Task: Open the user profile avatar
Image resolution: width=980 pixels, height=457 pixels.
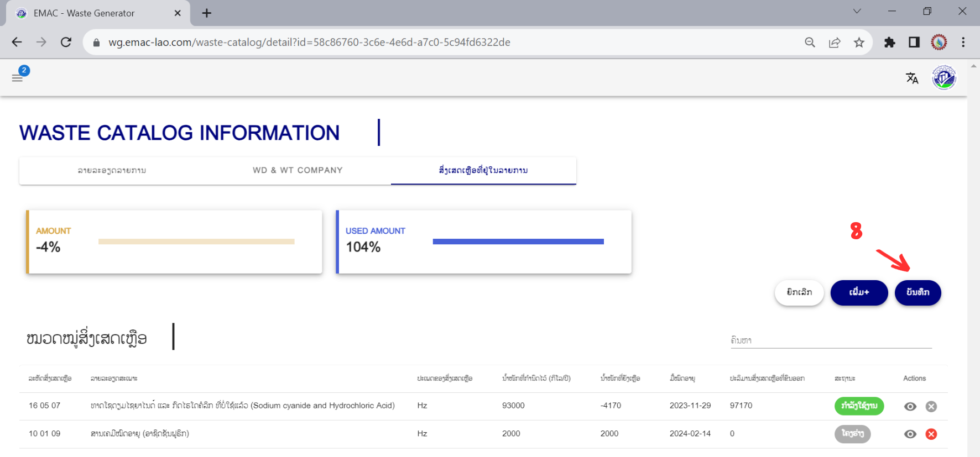Action: [943, 78]
